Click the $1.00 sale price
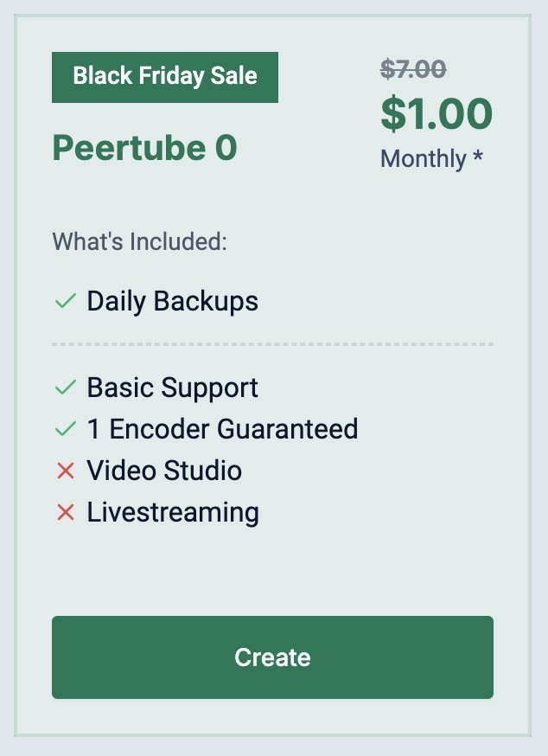 point(436,114)
